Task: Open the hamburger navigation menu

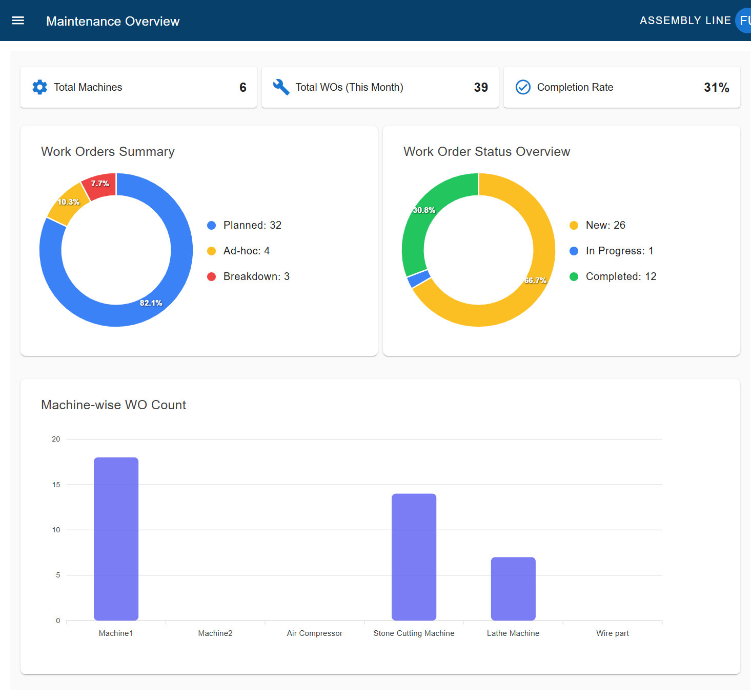Action: tap(17, 21)
